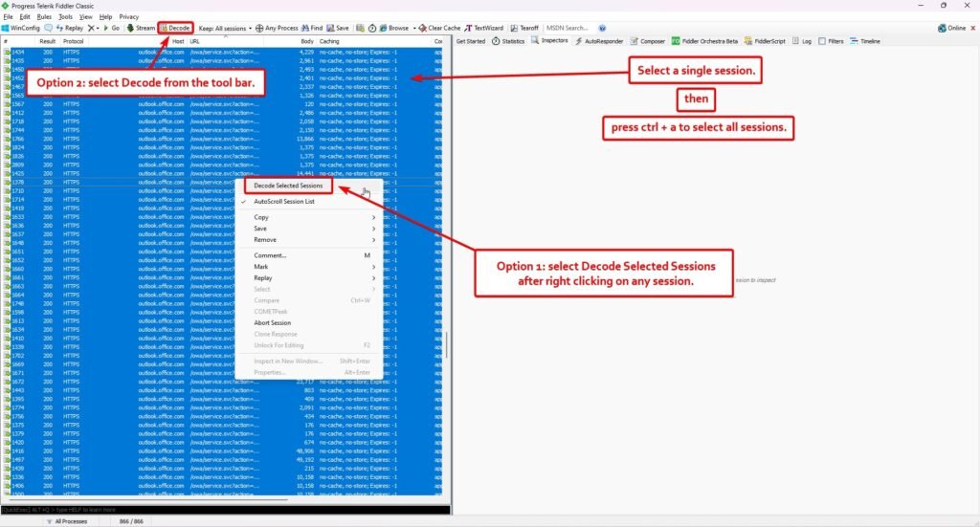The height and width of the screenshot is (527, 980).
Task: Switch to the Get Started tab
Action: click(x=471, y=41)
